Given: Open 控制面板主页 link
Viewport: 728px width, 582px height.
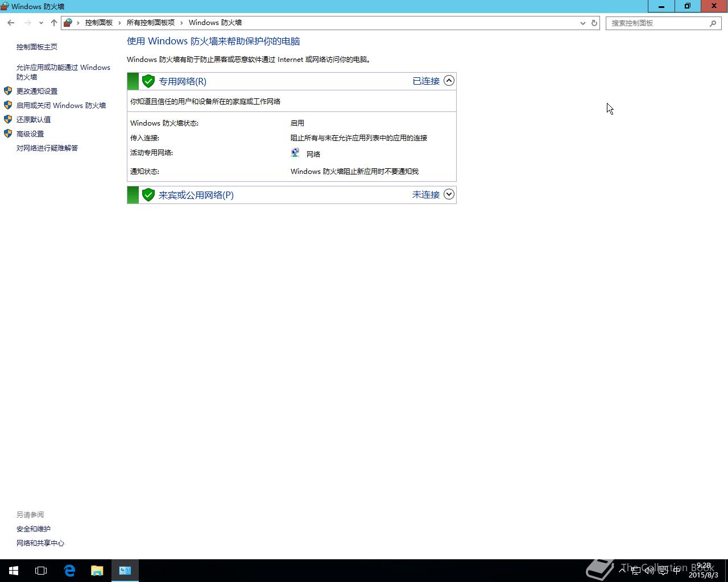Looking at the screenshot, I should click(x=37, y=47).
